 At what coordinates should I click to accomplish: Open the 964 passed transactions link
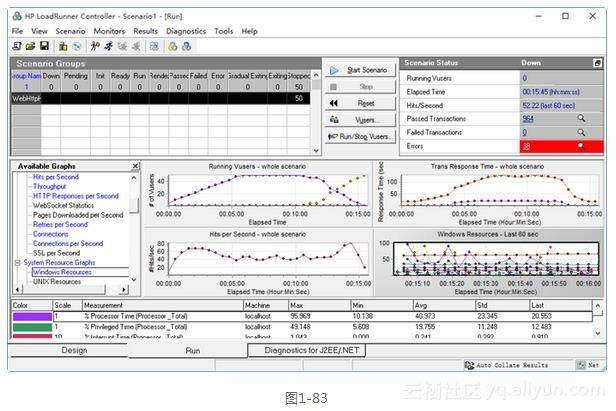(x=528, y=119)
